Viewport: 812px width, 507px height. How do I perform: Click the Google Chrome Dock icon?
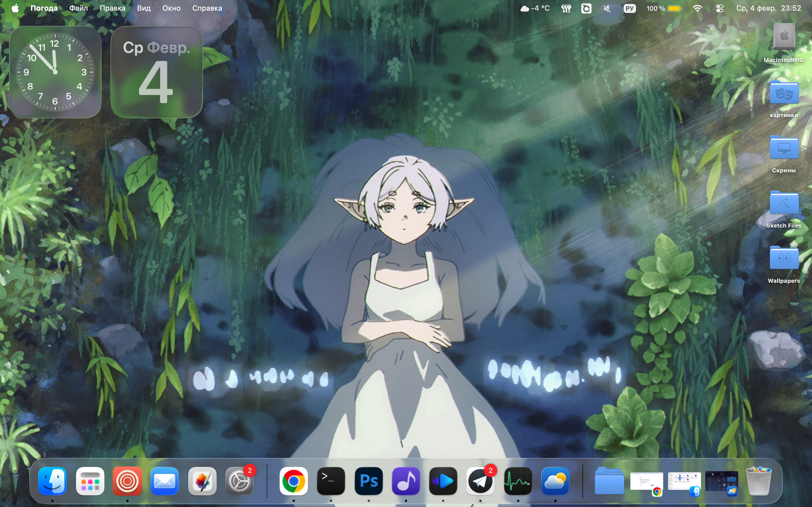click(x=294, y=481)
